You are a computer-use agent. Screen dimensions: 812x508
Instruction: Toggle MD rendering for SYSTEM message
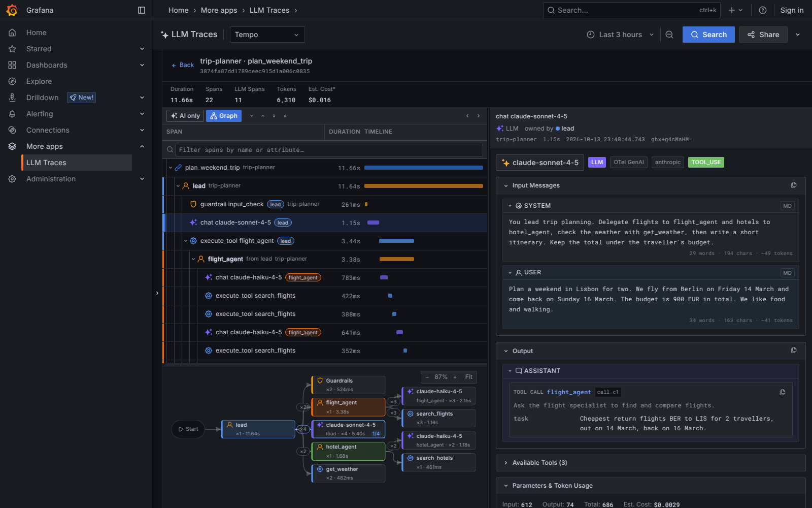787,206
